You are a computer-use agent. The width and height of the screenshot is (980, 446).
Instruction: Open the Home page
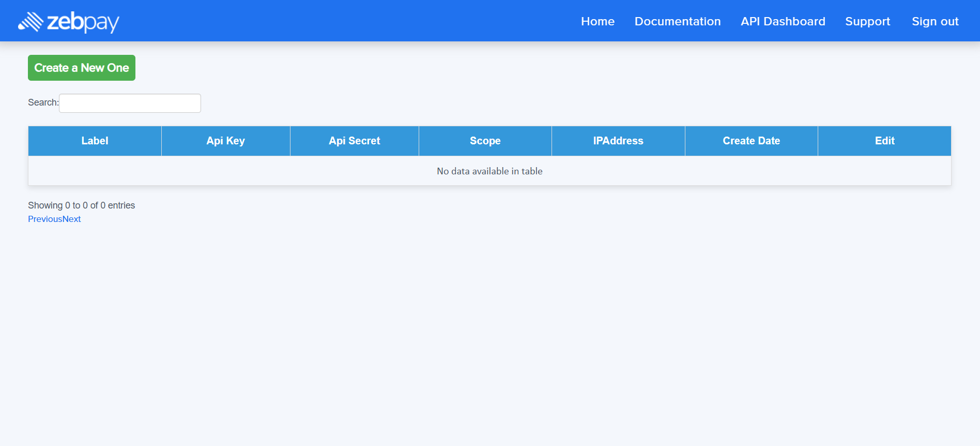[598, 21]
